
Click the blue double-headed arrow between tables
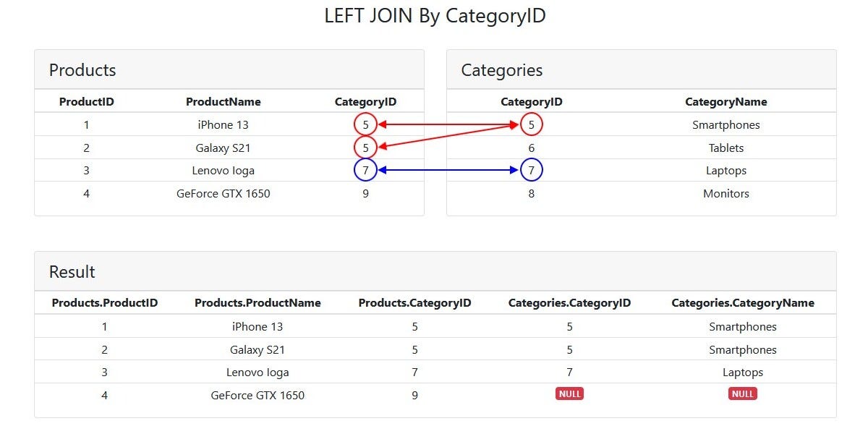pyautogui.click(x=448, y=170)
